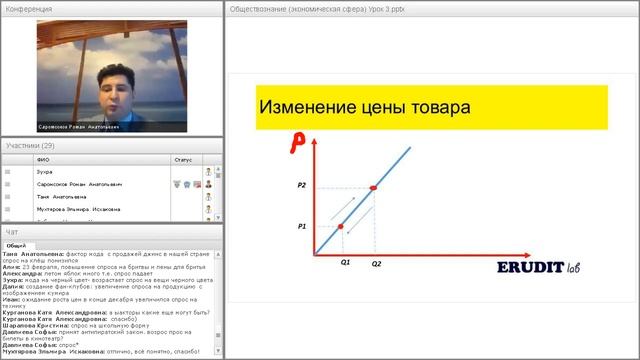
Task: Click the Конференция panel header
Action: coord(112,9)
